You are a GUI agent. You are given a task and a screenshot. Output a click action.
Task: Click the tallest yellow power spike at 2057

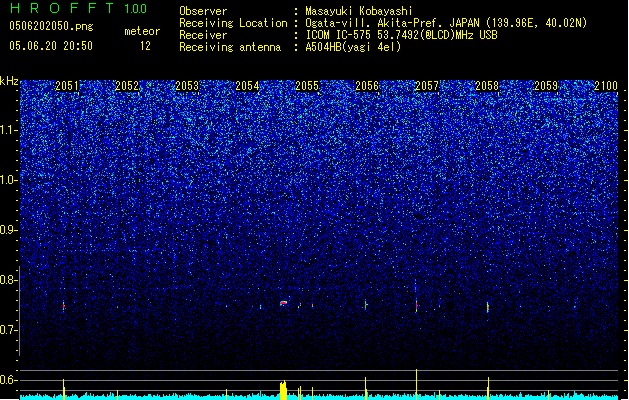point(416,384)
